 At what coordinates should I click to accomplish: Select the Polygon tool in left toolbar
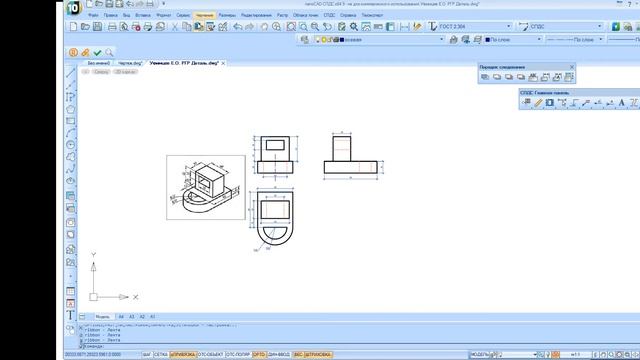(71, 109)
